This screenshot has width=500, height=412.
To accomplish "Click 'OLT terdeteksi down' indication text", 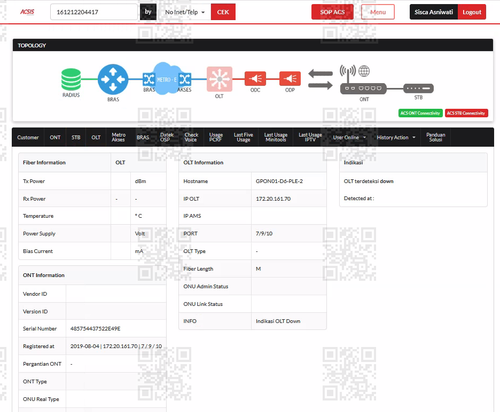I will coord(369,181).
